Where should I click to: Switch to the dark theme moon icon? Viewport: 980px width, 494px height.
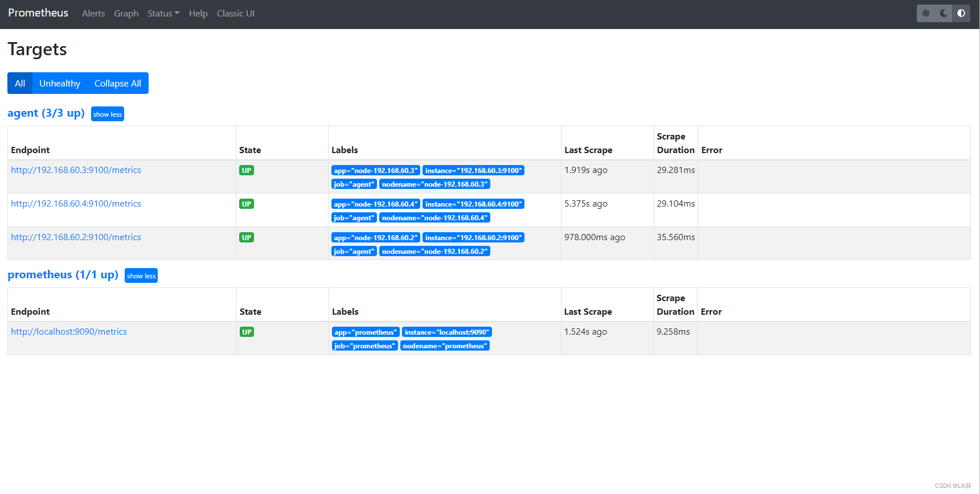click(x=944, y=13)
